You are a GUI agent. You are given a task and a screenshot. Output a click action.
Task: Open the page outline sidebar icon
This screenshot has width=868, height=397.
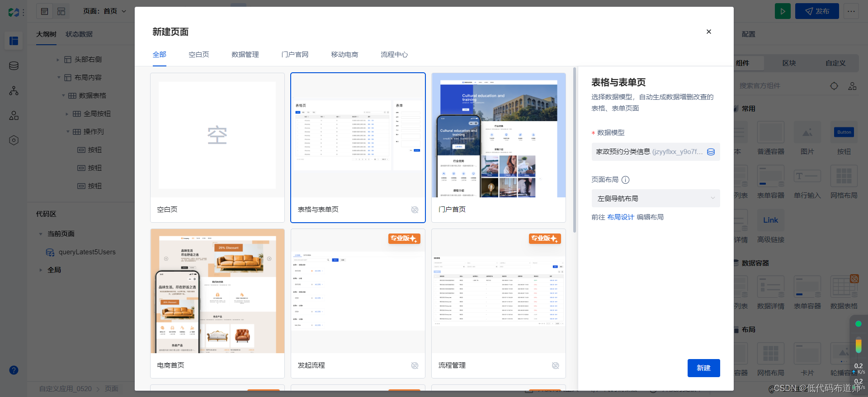click(14, 41)
